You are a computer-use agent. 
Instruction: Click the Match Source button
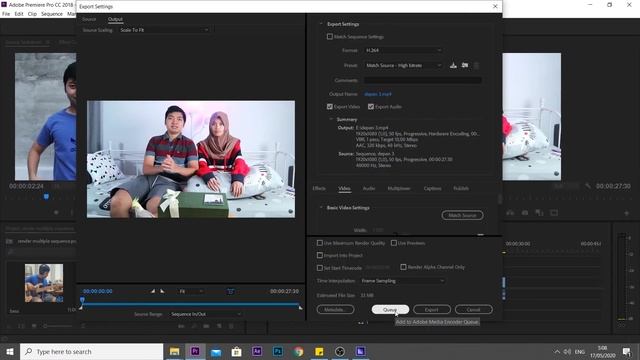(462, 215)
